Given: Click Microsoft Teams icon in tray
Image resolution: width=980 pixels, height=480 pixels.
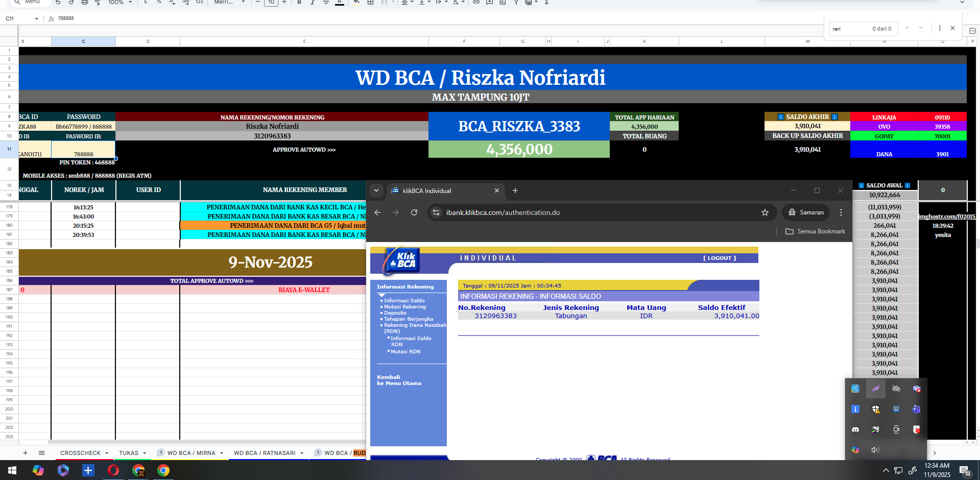Looking at the screenshot, I should 916,409.
